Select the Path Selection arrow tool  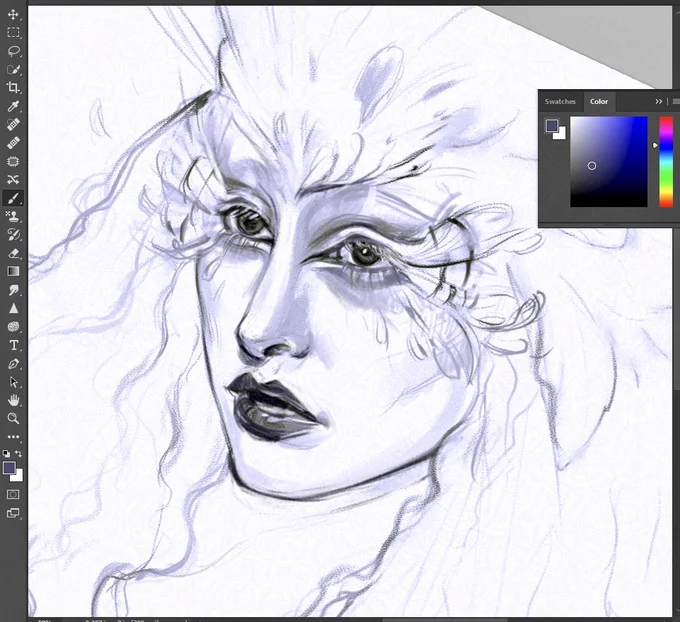(13, 382)
